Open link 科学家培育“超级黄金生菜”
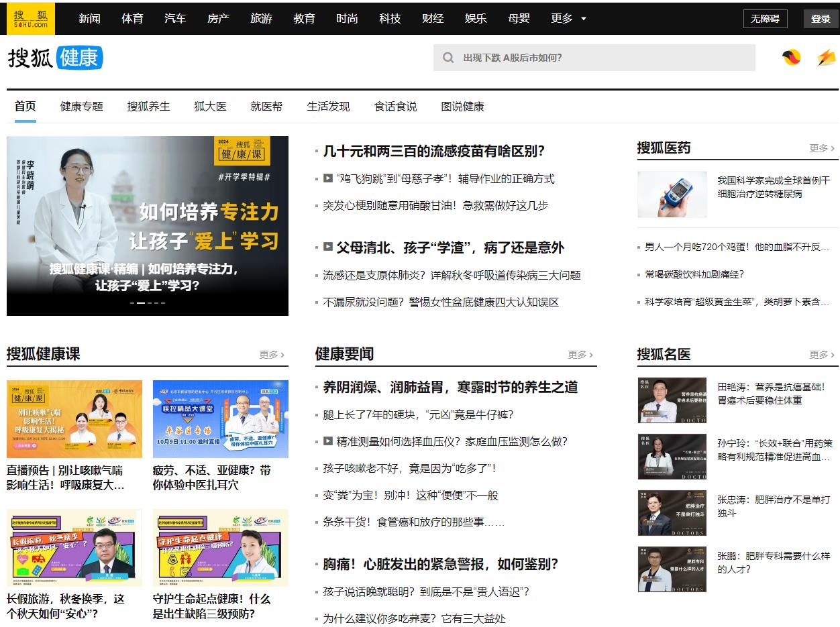The width and height of the screenshot is (840, 627). click(x=737, y=302)
